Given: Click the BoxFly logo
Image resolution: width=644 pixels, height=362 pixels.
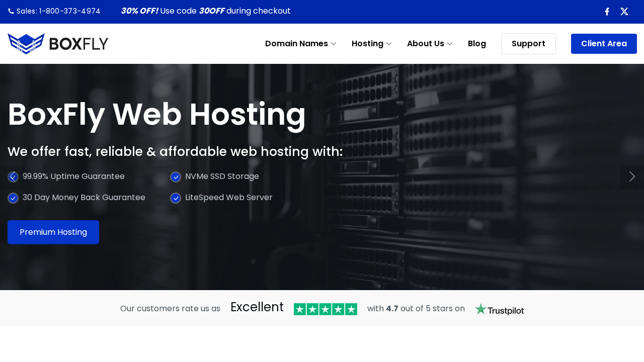Looking at the screenshot, I should tap(58, 44).
